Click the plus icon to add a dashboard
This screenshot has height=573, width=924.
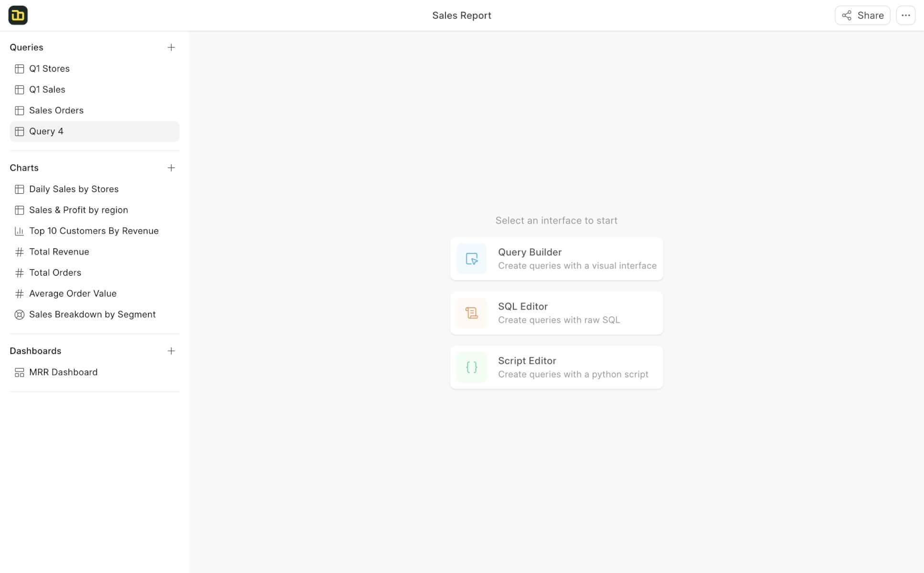tap(171, 350)
